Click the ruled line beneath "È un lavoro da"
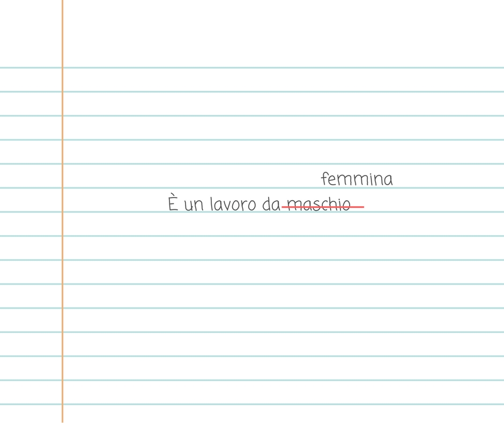Image resolution: width=504 pixels, height=423 pixels. point(252,212)
